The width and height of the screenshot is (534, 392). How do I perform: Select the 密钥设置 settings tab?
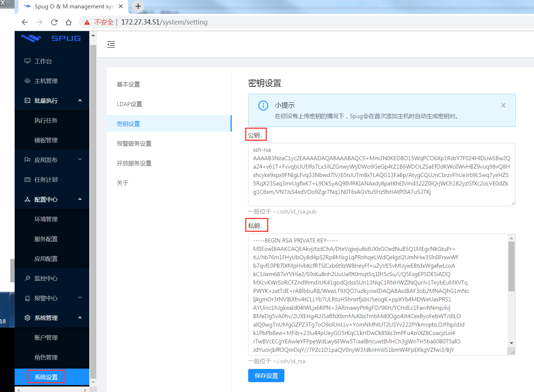169,124
